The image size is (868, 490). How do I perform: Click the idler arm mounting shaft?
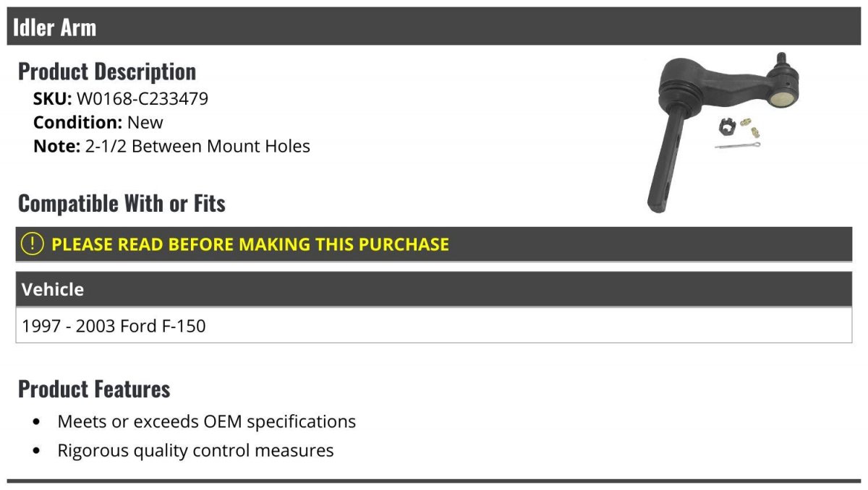(x=665, y=160)
